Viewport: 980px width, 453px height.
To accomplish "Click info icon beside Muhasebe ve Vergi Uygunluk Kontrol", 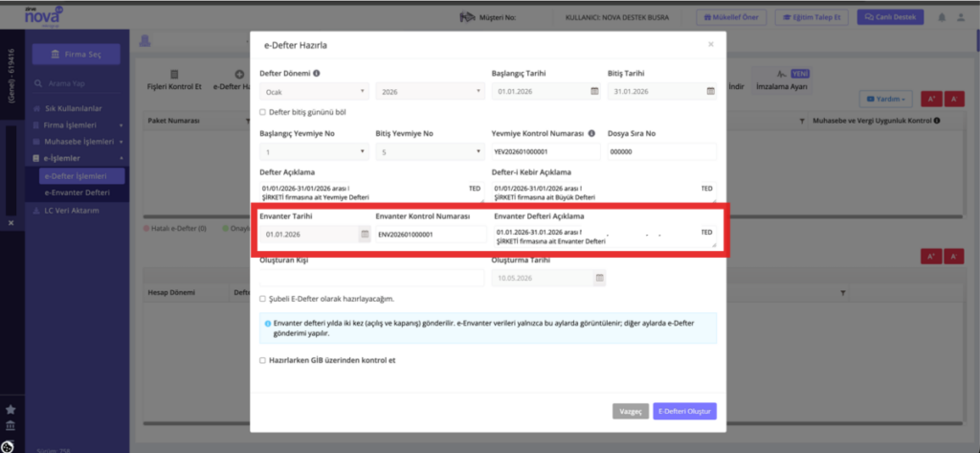I will [938, 120].
